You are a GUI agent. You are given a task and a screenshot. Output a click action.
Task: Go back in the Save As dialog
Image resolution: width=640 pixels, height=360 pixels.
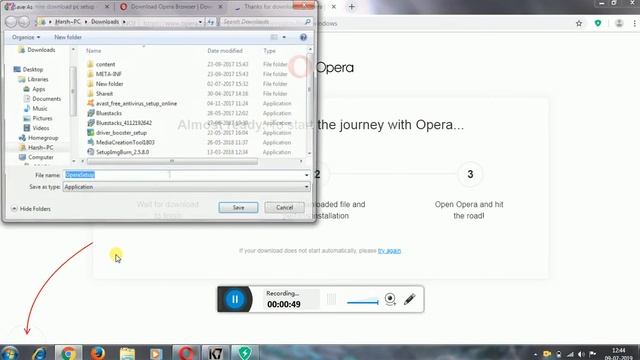[x=11, y=22]
